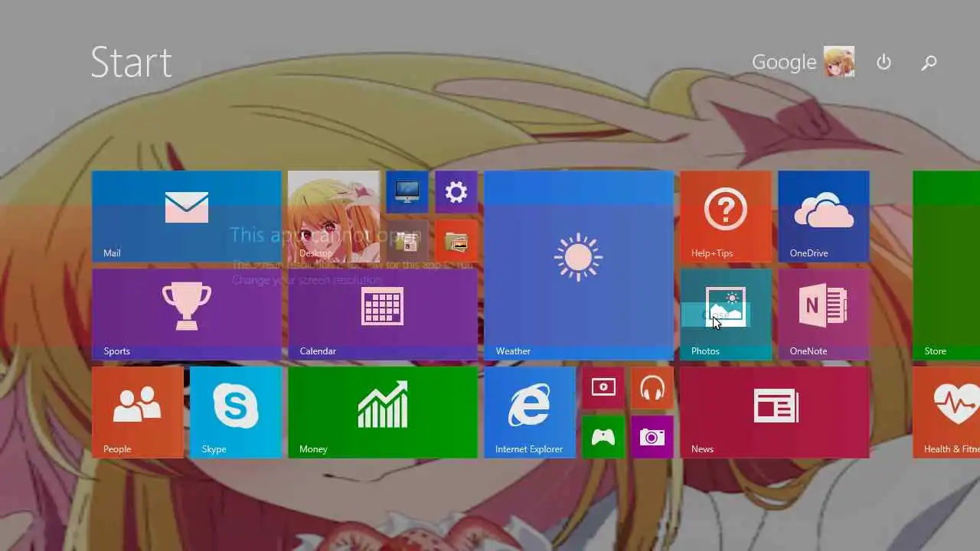Open the Photos tile
The height and width of the screenshot is (551, 980).
point(726,315)
